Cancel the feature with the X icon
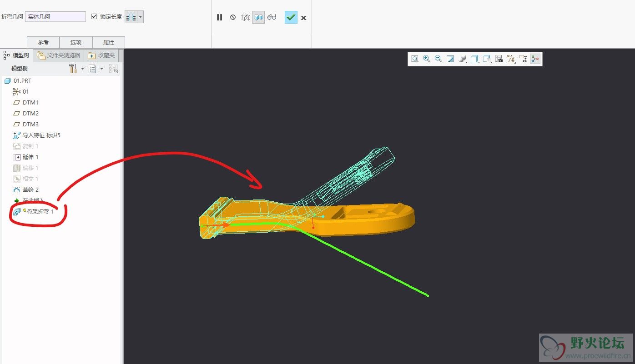Screen dimensions: 635x364 (x=303, y=18)
